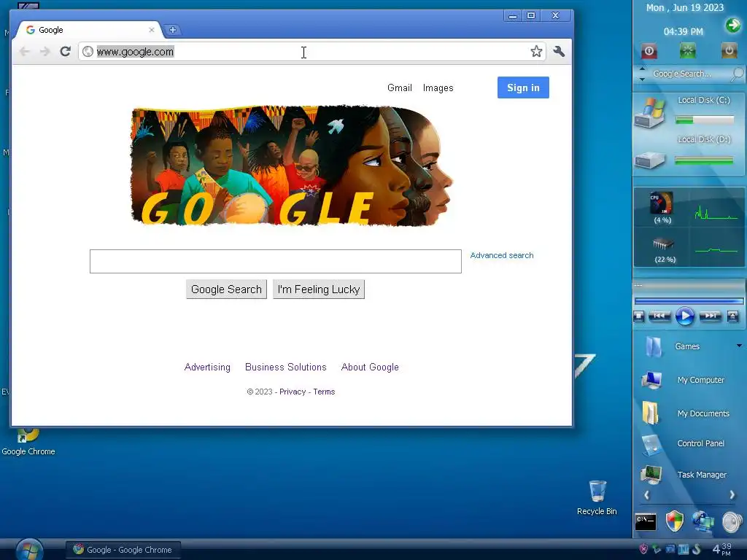Open Images link
Screen dimensions: 747x560
[438, 87]
